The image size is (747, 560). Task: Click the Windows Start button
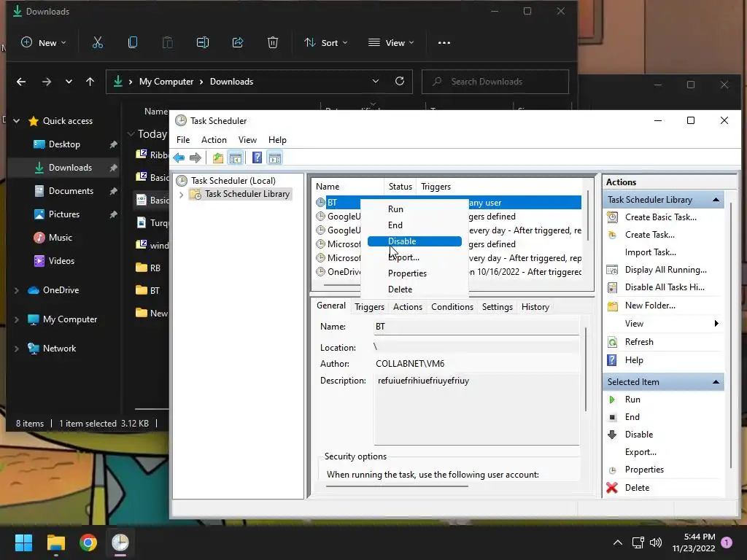click(x=23, y=542)
